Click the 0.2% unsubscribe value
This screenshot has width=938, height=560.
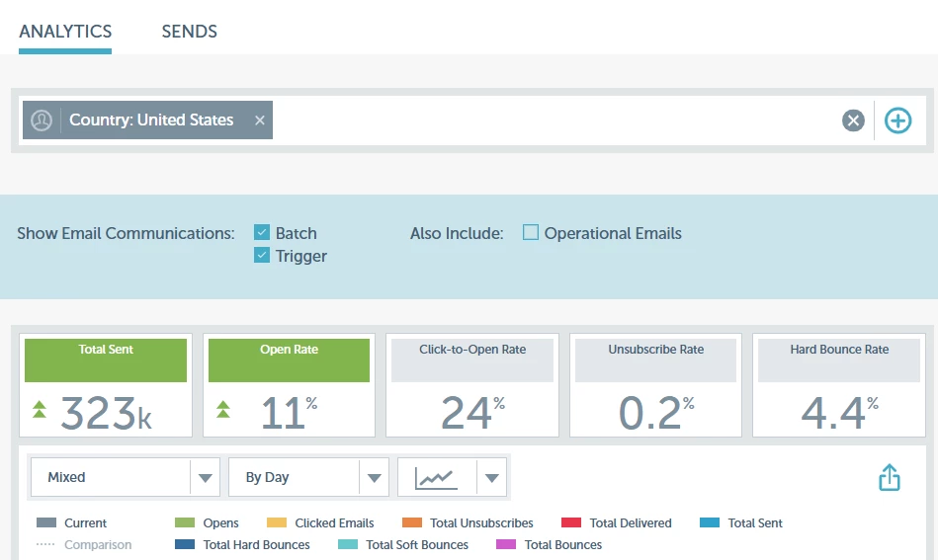pos(656,413)
